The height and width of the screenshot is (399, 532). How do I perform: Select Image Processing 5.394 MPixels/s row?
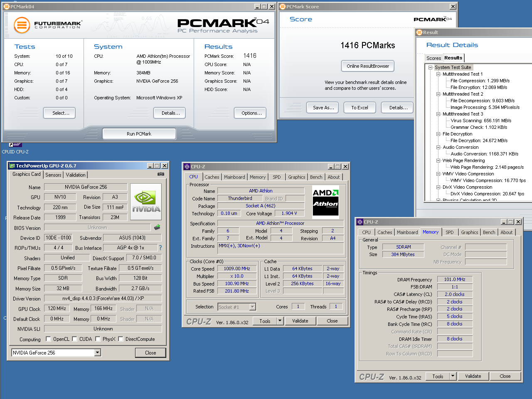coord(485,107)
